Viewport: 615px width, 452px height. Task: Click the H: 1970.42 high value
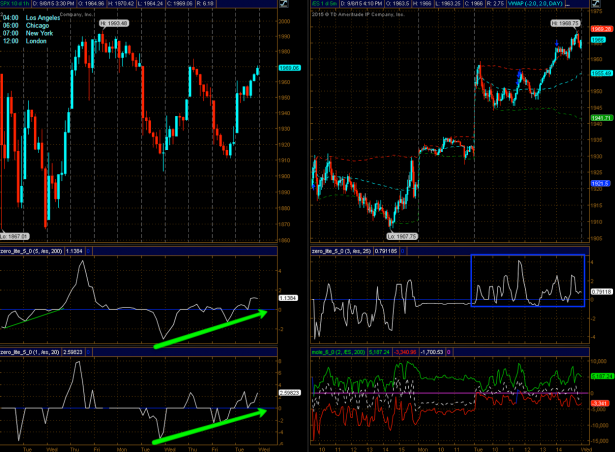click(122, 4)
